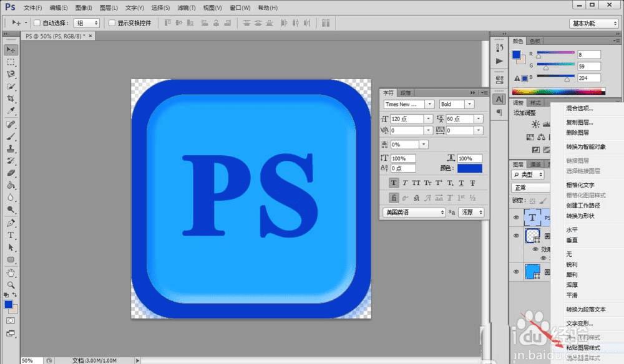
Task: Open the Times New font family dropdown
Action: click(x=429, y=104)
